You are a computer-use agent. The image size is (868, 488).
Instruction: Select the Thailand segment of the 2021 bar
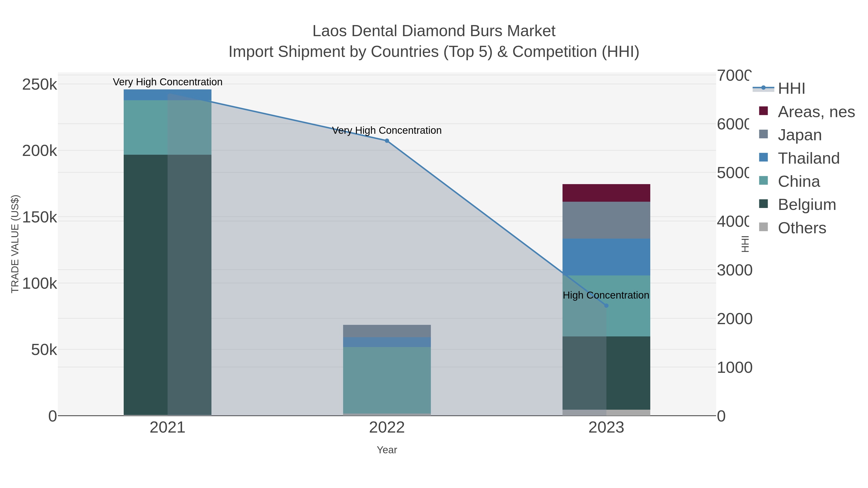(x=168, y=95)
